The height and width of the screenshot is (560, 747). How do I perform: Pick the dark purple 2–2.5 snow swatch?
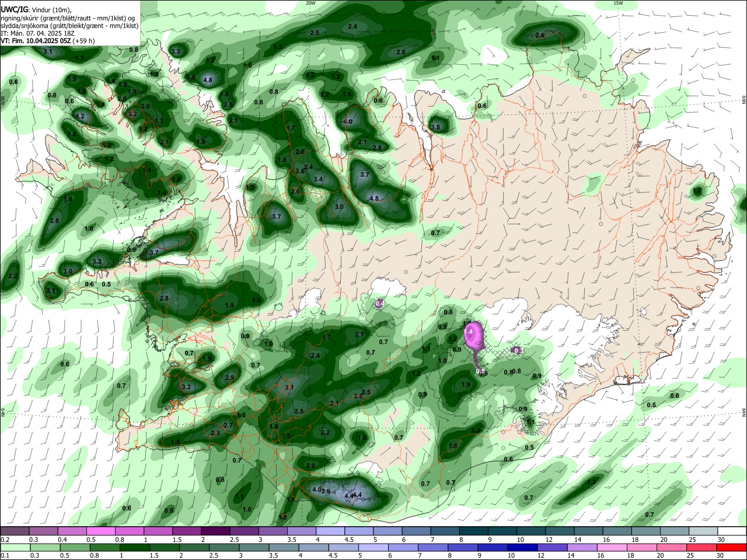pos(215,531)
